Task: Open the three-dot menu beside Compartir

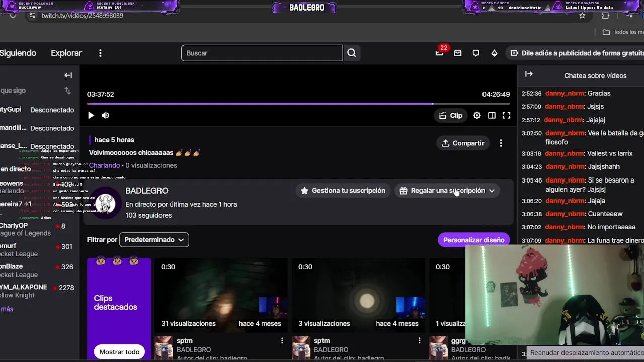Action: 501,143
